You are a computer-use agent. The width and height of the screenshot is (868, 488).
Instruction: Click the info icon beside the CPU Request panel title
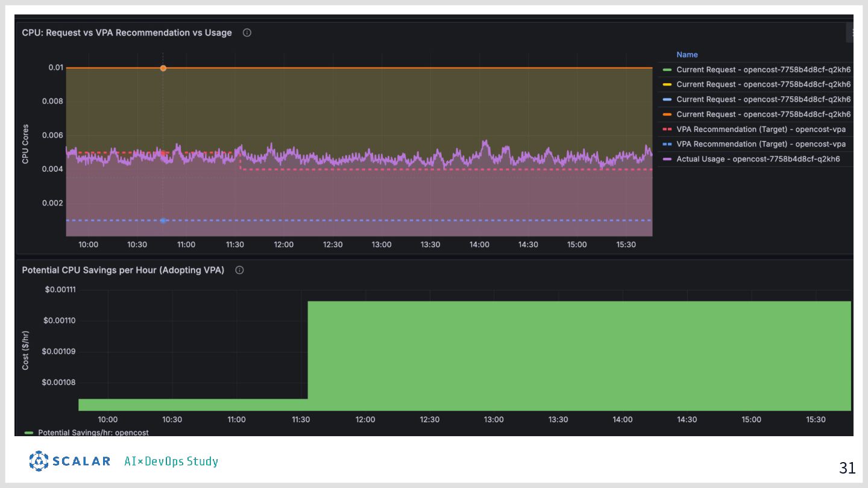247,33
